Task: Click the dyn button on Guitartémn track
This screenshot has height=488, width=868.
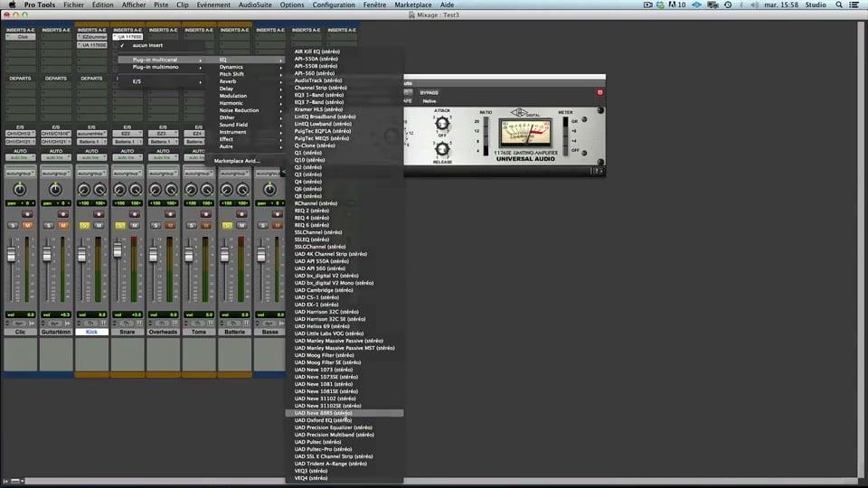Action: tap(55, 324)
